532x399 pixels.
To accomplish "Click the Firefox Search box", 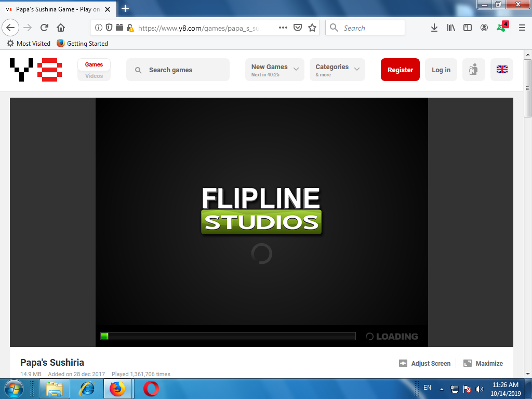I will coord(365,28).
